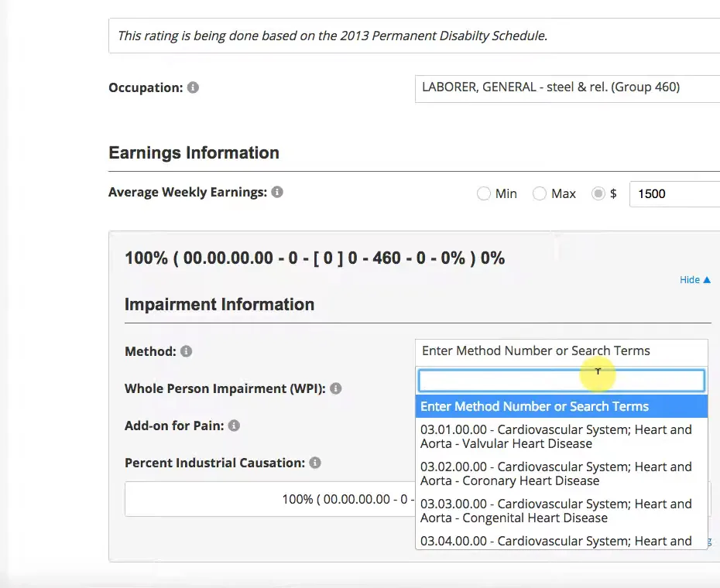Select the Enter Method Number or Search Terms option
This screenshot has width=720, height=588.
point(561,406)
